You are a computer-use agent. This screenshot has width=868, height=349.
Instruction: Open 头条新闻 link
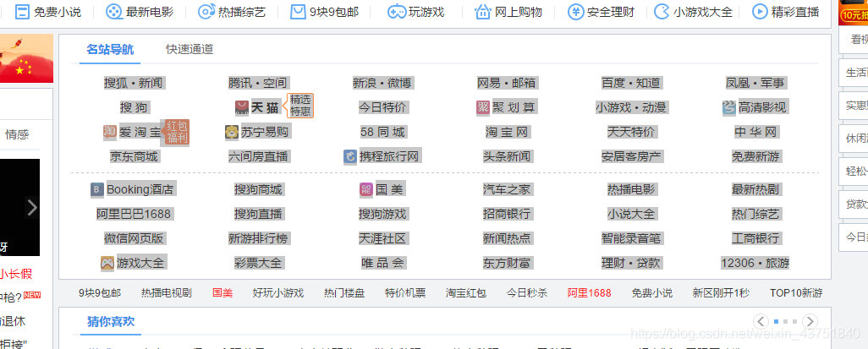507,156
